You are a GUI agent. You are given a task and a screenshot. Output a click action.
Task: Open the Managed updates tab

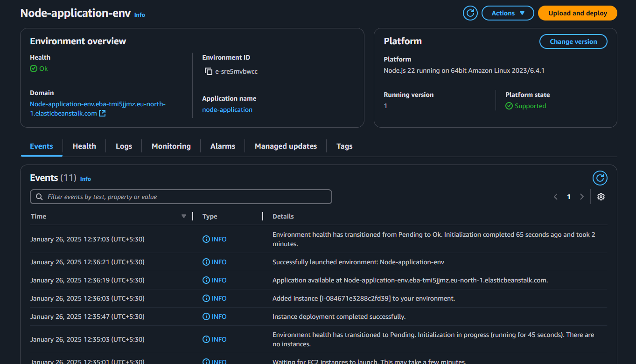[x=286, y=146]
